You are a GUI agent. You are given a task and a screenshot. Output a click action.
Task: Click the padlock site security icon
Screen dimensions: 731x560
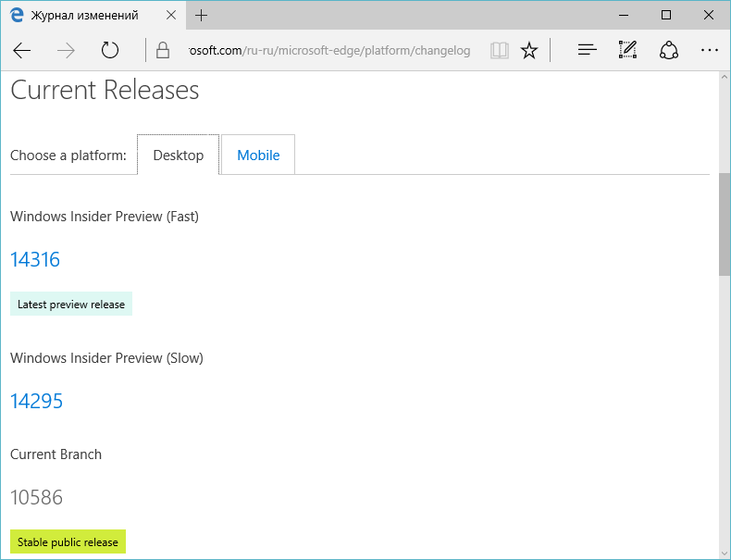(x=162, y=50)
